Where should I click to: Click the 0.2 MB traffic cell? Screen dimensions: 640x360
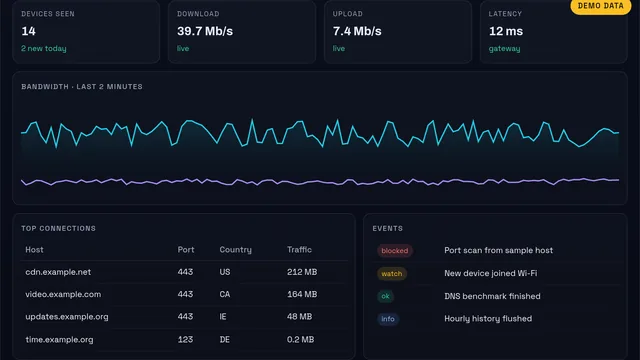pos(300,340)
